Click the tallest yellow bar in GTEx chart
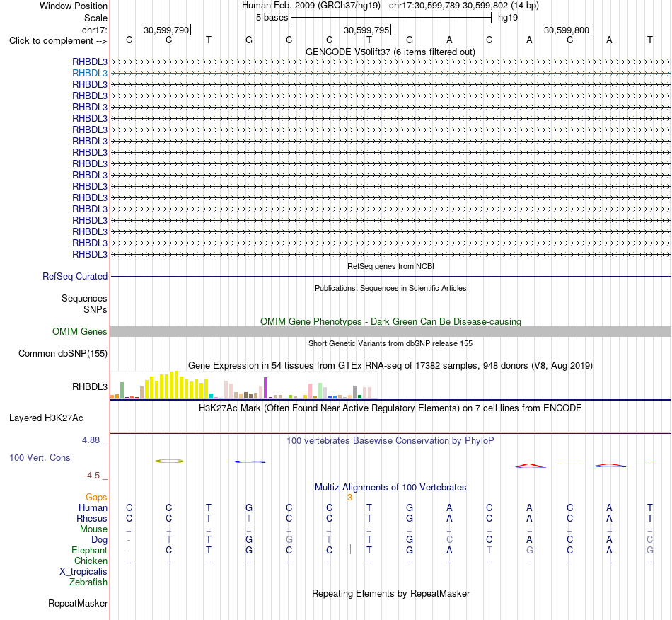This screenshot has height=620, width=672. [176, 385]
